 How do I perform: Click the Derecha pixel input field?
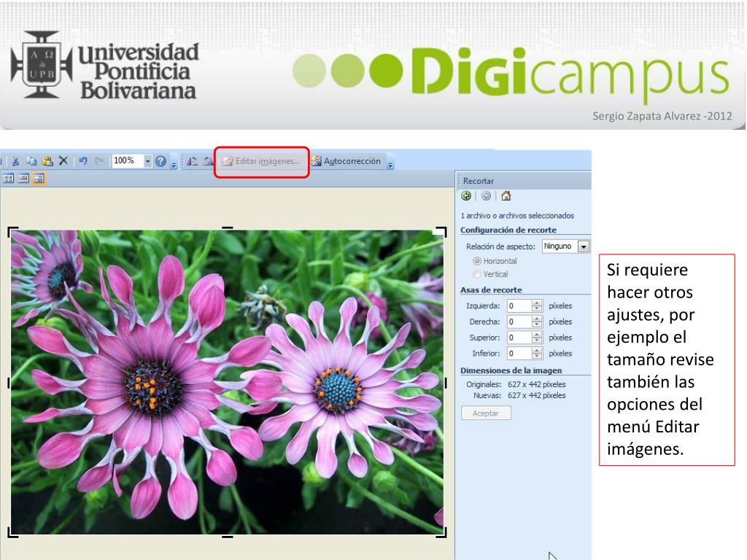click(519, 322)
